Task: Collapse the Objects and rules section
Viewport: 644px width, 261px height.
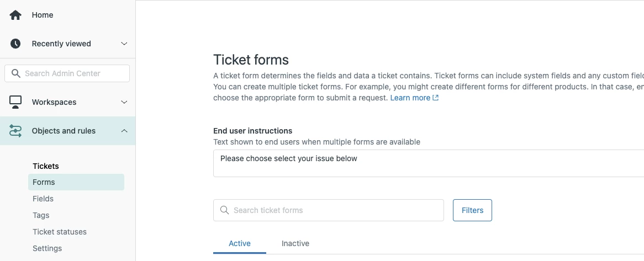Action: click(124, 131)
